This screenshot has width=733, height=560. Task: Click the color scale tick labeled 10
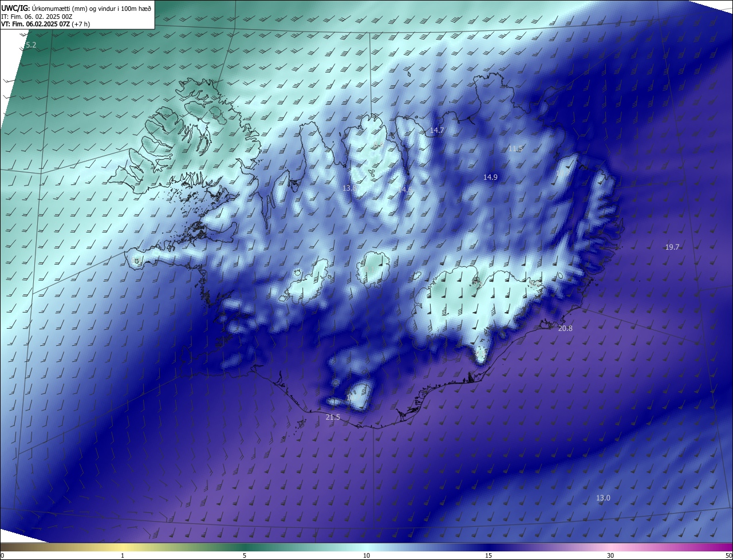366,555
